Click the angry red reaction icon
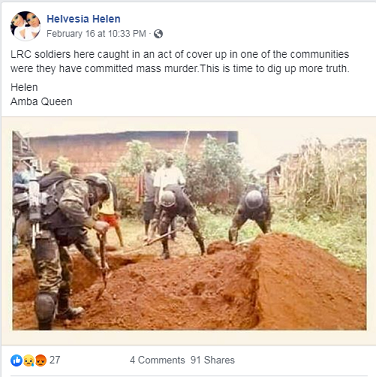Screen dimensions: 376x377 pyautogui.click(x=40, y=360)
